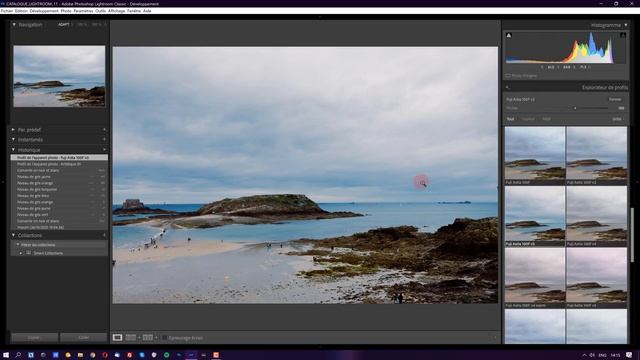This screenshot has height=360, width=640.
Task: Open Affichage menu
Action: tap(116, 11)
